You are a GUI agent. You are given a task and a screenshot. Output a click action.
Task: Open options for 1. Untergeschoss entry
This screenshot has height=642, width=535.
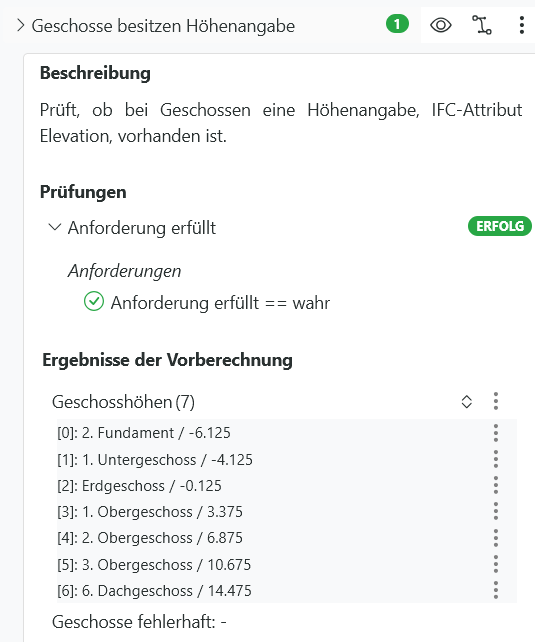[496, 459]
